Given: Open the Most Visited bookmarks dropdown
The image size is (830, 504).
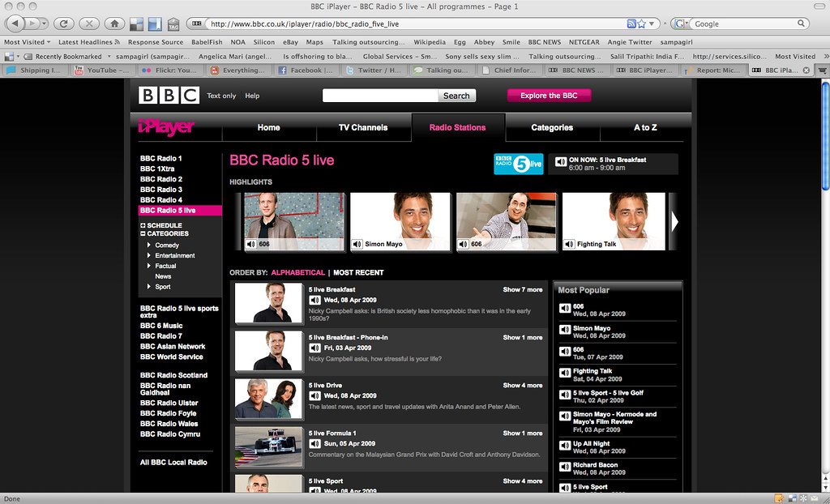Looking at the screenshot, I should 27,42.
